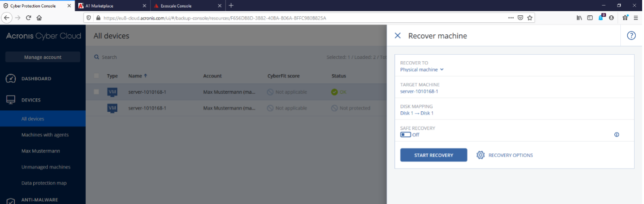This screenshot has width=644, height=204.
Task: Open Firefox account icon
Action: [612, 18]
